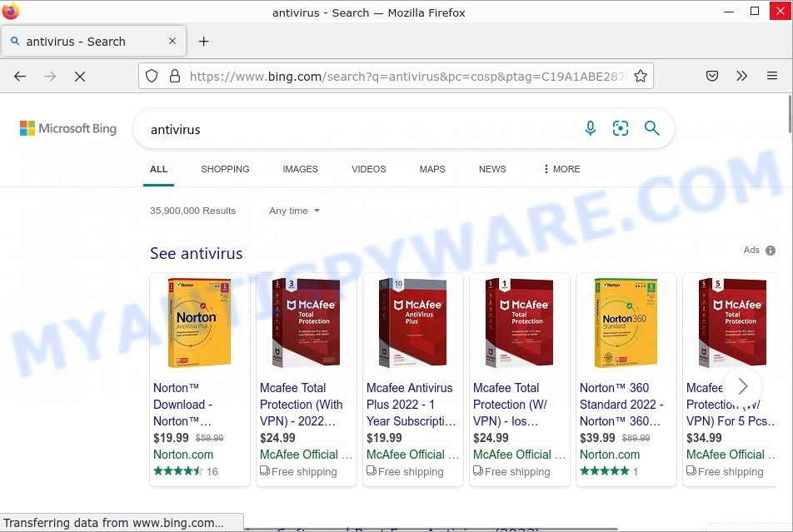Submit search with magnifier icon
The height and width of the screenshot is (532, 793).
[652, 128]
